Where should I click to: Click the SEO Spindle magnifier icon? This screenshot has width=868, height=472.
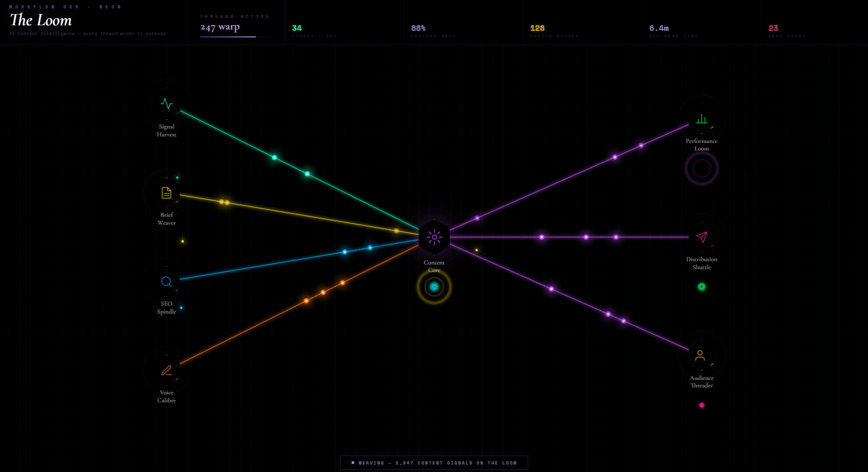click(x=167, y=282)
